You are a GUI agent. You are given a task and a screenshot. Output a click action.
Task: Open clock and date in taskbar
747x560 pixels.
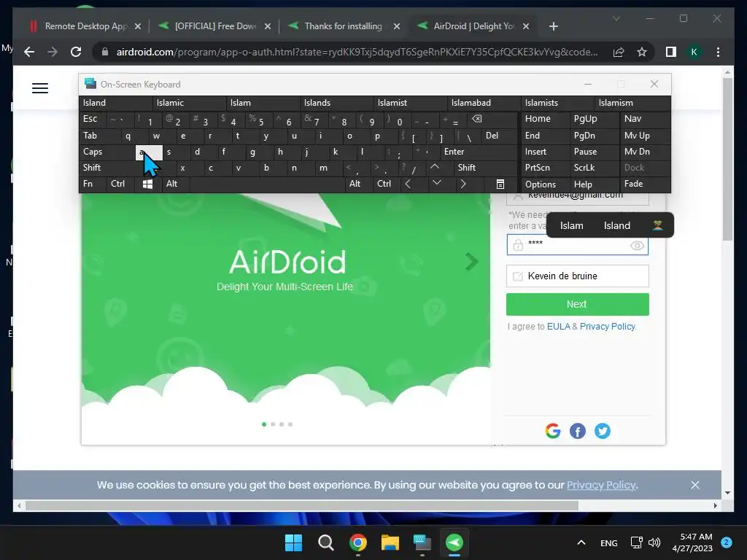tap(692, 542)
